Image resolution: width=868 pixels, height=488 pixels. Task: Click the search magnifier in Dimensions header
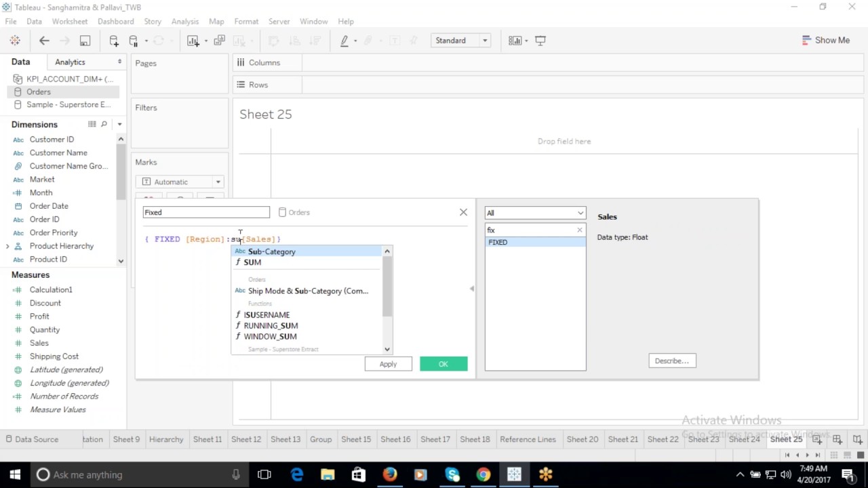(104, 124)
